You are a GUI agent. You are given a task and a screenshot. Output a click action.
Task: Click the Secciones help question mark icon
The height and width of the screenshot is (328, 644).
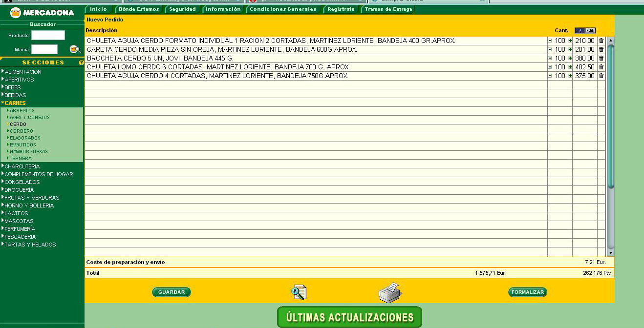(x=81, y=62)
